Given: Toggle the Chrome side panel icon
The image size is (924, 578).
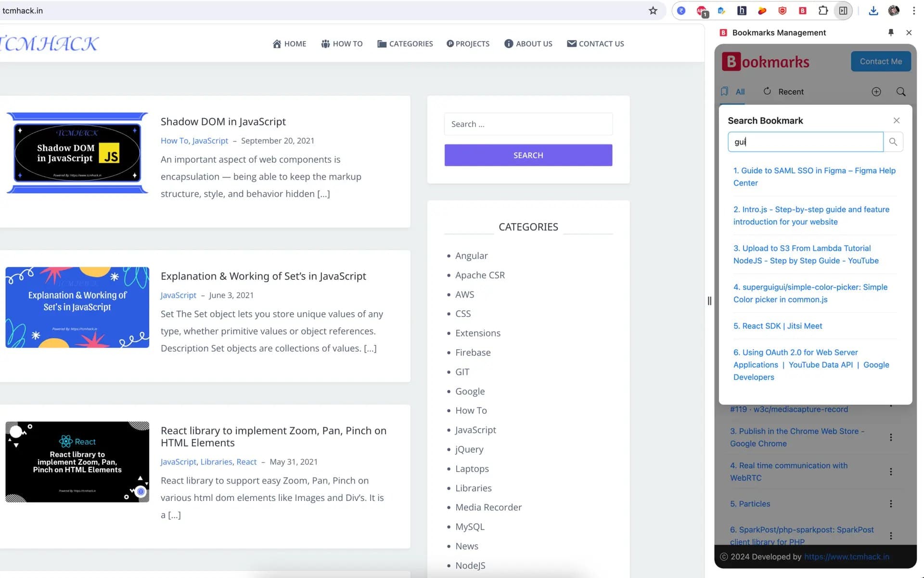Looking at the screenshot, I should [843, 11].
